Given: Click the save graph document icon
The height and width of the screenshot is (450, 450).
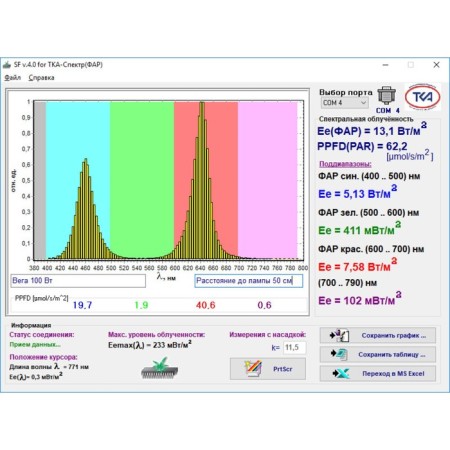Looking at the screenshot, I should (x=339, y=335).
